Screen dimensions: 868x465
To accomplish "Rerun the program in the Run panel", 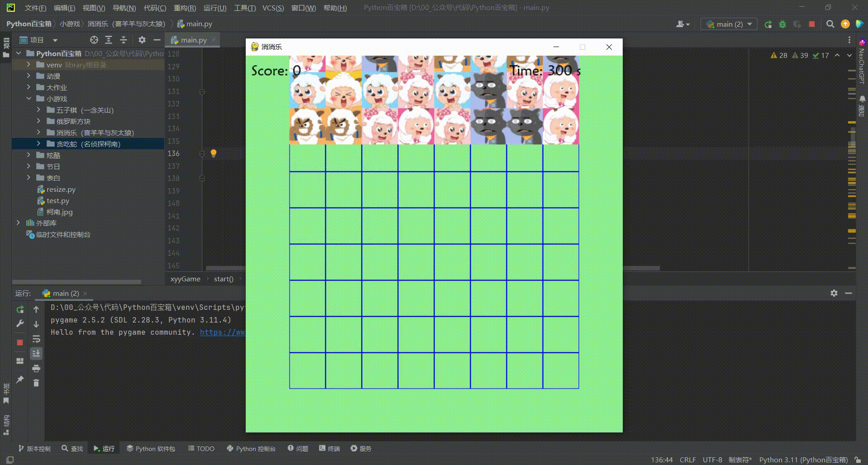I will click(x=20, y=309).
